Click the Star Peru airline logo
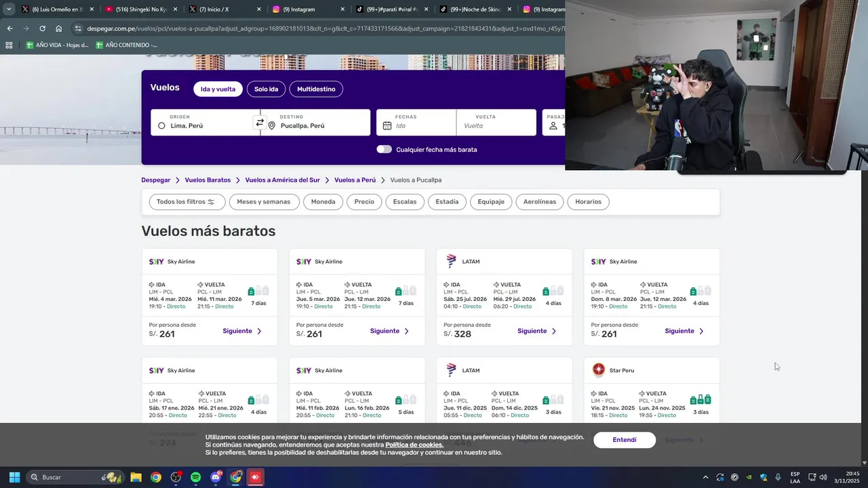The height and width of the screenshot is (488, 868). [x=599, y=369]
